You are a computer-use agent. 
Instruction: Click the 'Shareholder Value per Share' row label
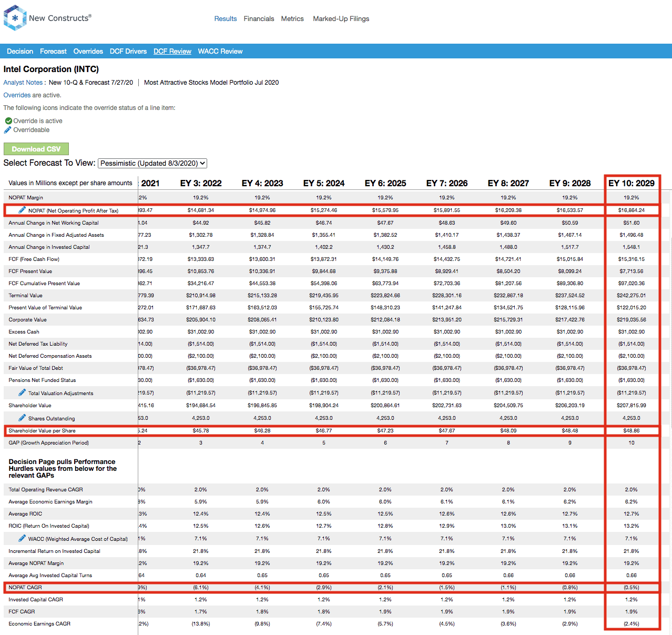point(42,431)
